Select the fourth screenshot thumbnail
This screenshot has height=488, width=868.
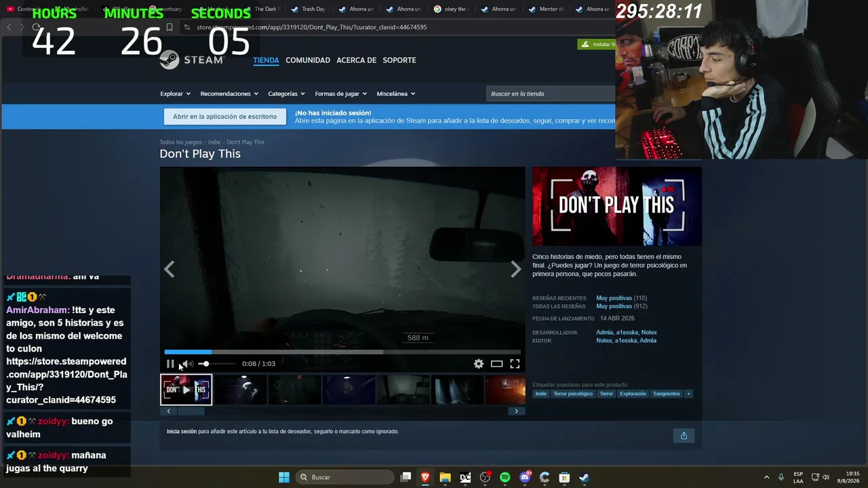(349, 390)
